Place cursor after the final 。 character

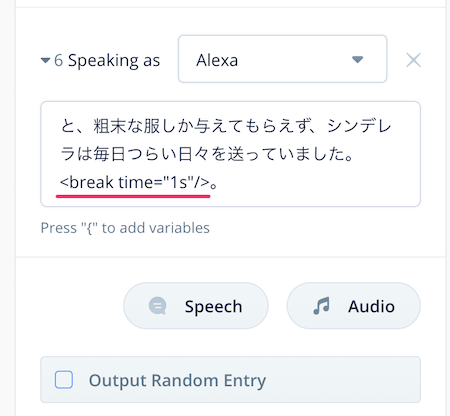219,182
